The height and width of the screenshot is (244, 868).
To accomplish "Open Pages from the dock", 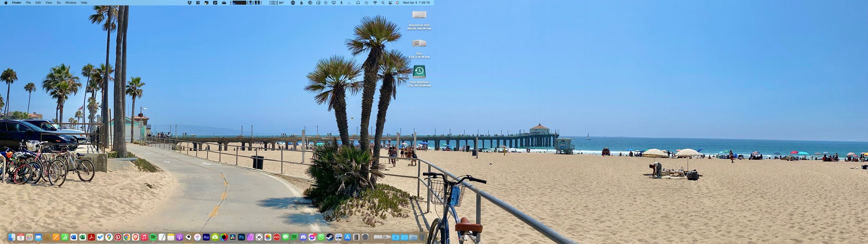I will coord(56,237).
